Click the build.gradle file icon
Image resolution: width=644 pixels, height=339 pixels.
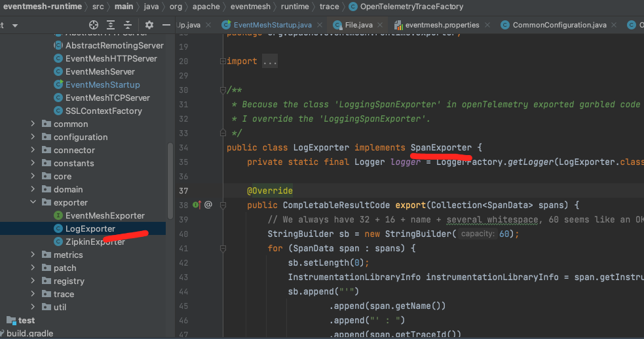[x=2, y=333]
